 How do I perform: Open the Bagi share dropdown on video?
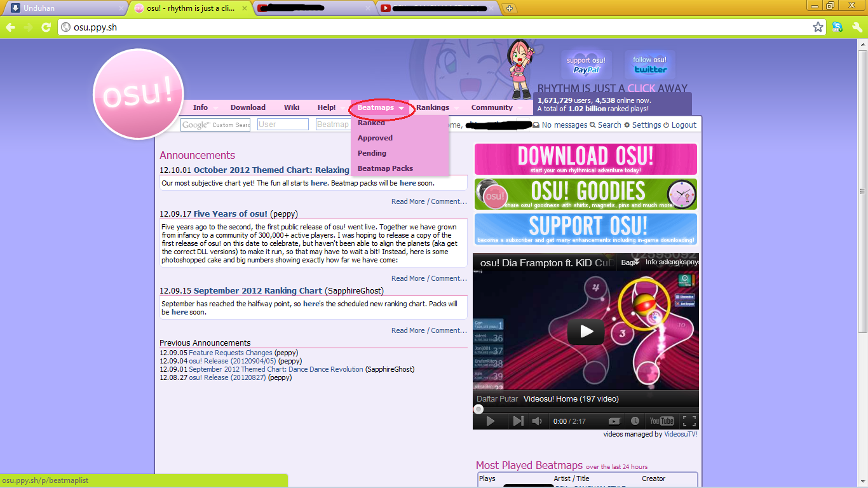pos(630,262)
